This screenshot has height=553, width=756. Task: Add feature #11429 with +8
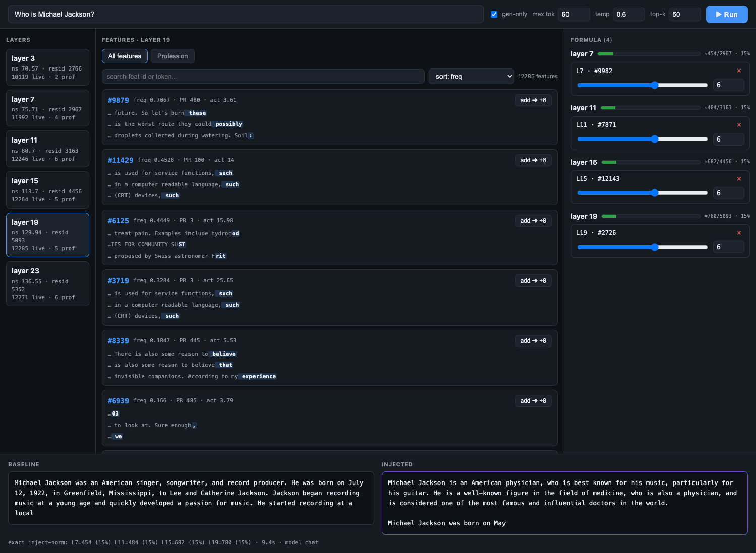click(533, 160)
